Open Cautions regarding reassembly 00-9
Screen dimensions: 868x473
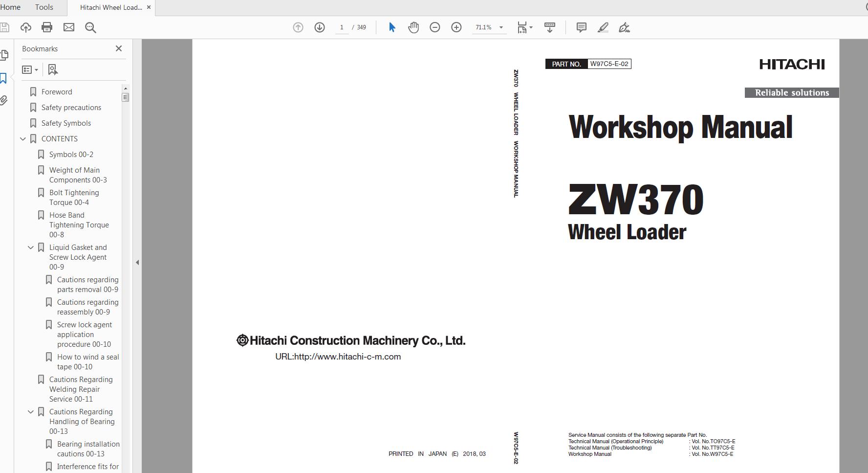pos(88,307)
